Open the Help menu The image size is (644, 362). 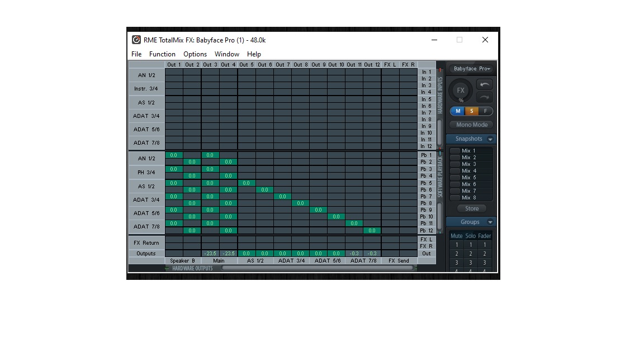click(x=254, y=54)
